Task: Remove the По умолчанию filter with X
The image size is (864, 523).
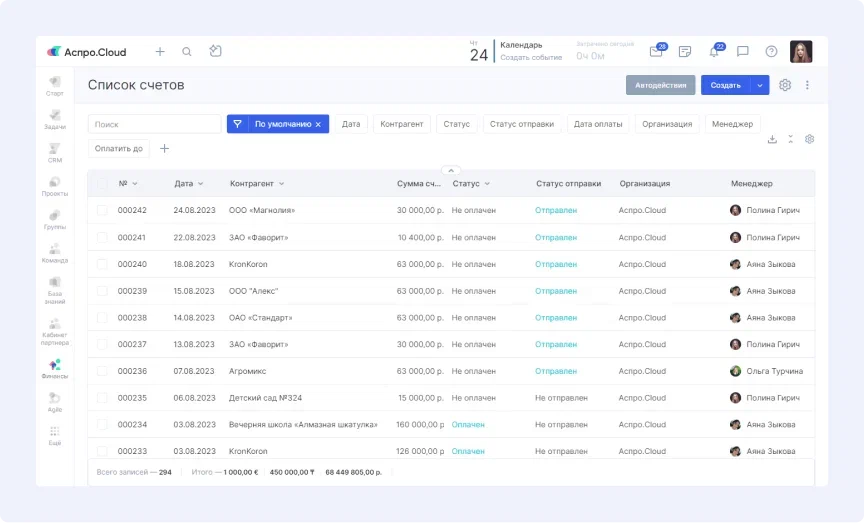Action: 318,125
